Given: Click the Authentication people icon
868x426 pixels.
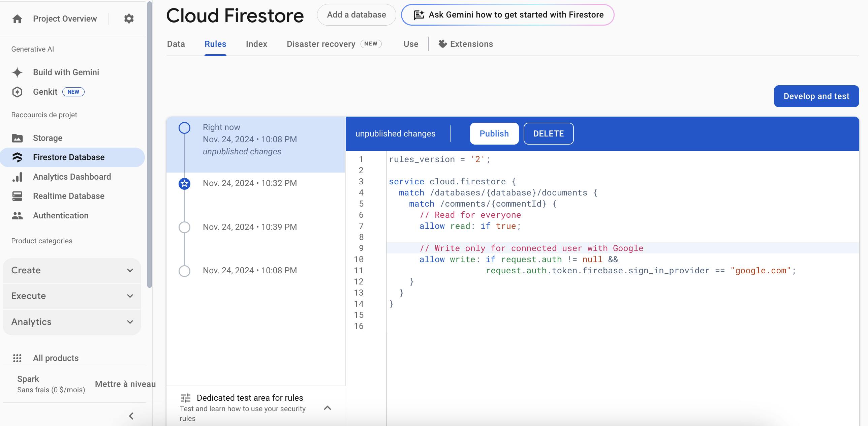Looking at the screenshot, I should pos(17,216).
